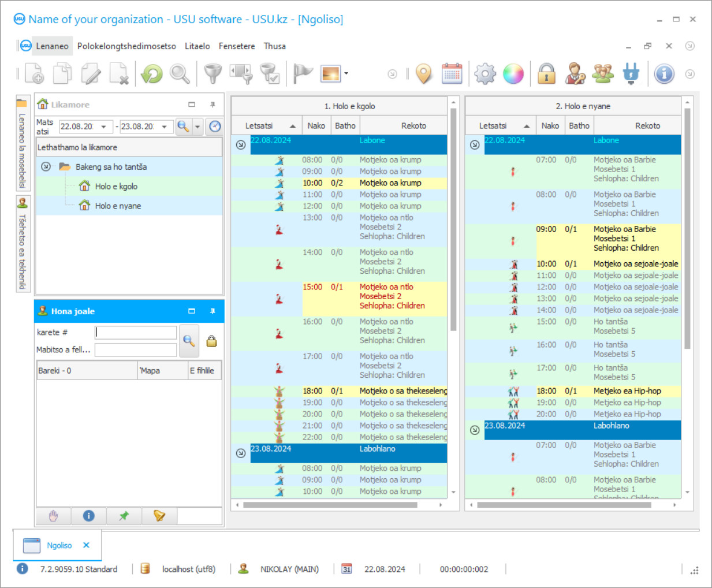Screen dimensions: 712x588
Task: Open the Fensetere menu
Action: 237,46
